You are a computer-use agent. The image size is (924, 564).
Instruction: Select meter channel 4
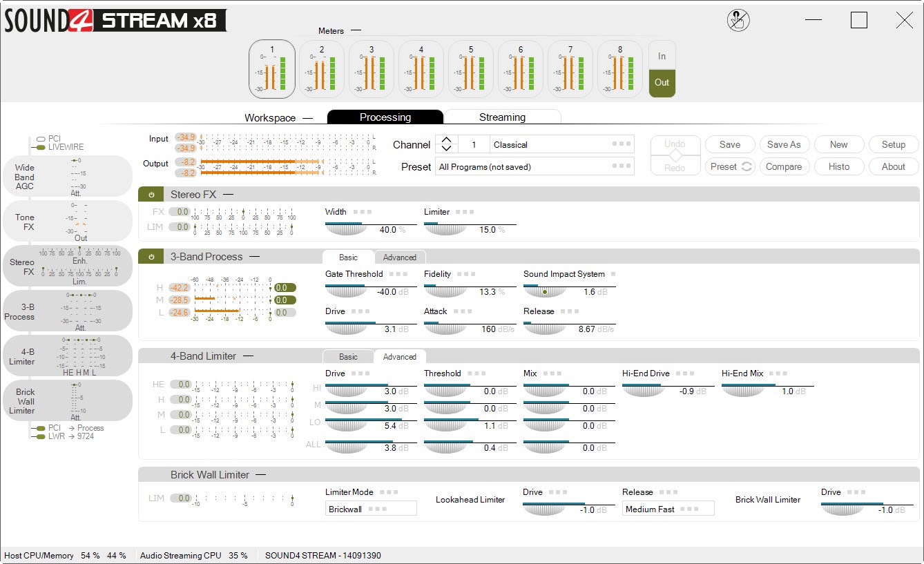coord(421,69)
